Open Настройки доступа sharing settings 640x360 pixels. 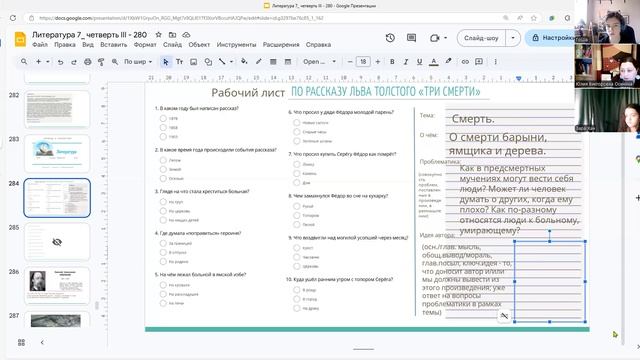pyautogui.click(x=550, y=38)
